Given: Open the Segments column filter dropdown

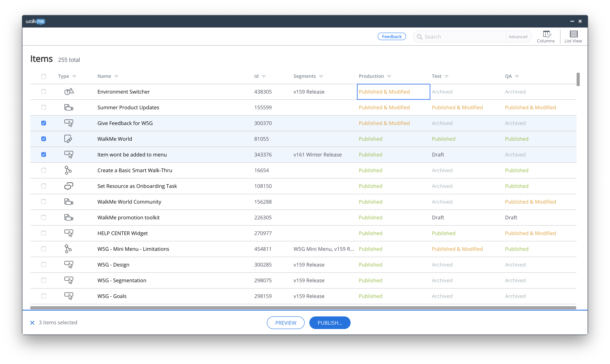Looking at the screenshot, I should [x=321, y=76].
